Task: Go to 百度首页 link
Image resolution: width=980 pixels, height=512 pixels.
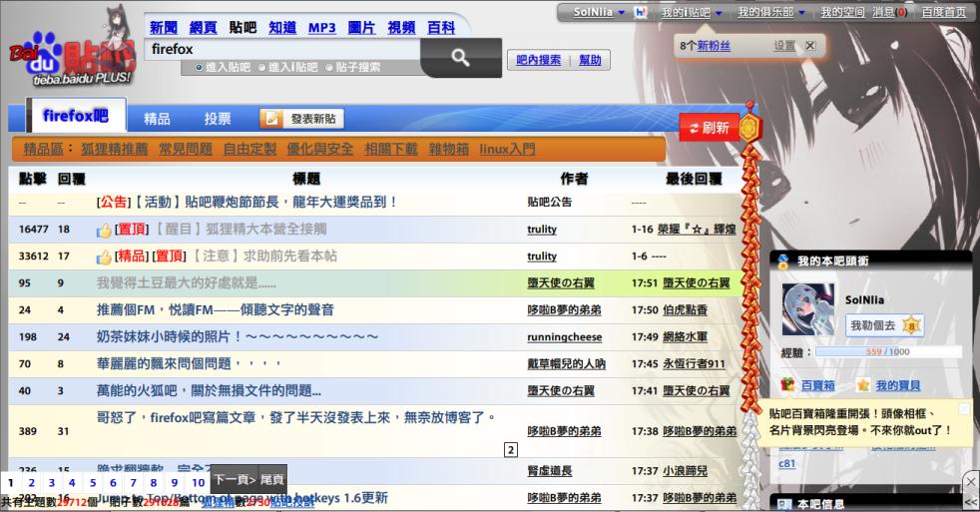Action: 944,13
